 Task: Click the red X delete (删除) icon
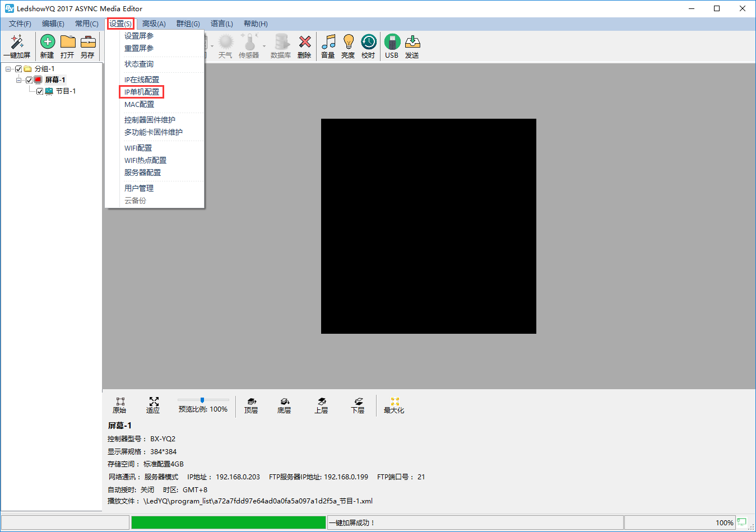click(x=304, y=43)
